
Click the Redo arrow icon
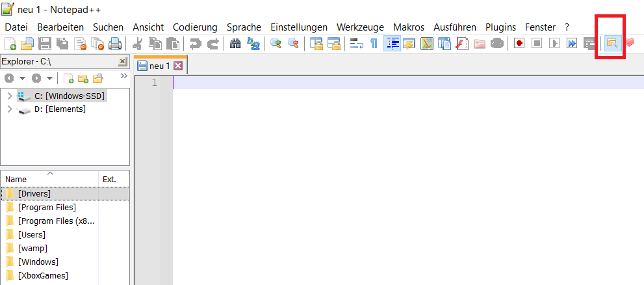point(213,43)
